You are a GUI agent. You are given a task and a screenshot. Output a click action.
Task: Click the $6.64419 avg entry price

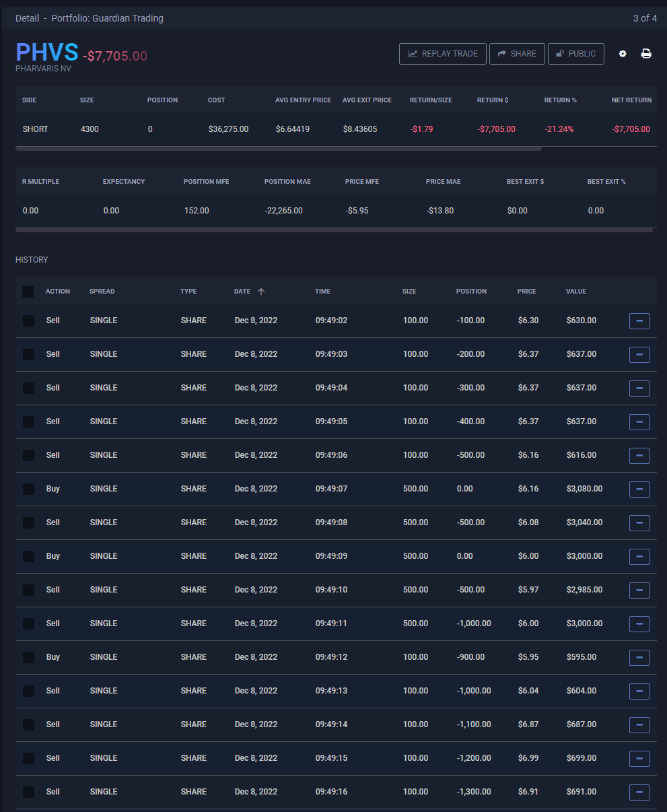click(x=293, y=129)
